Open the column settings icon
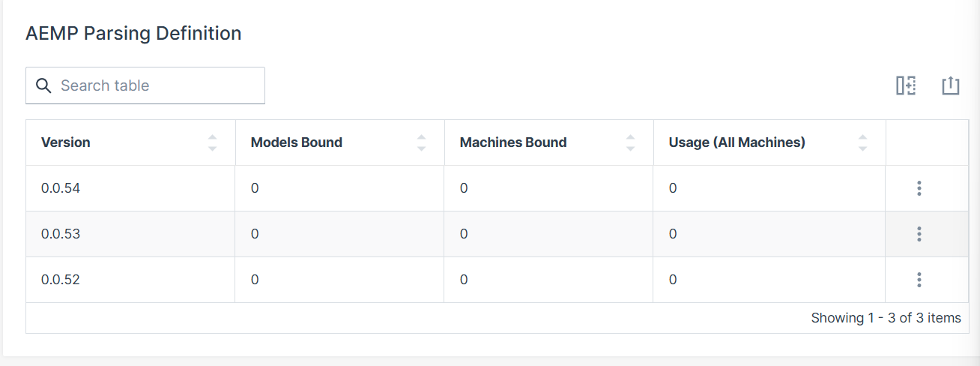This screenshot has height=366, width=980. (x=906, y=85)
